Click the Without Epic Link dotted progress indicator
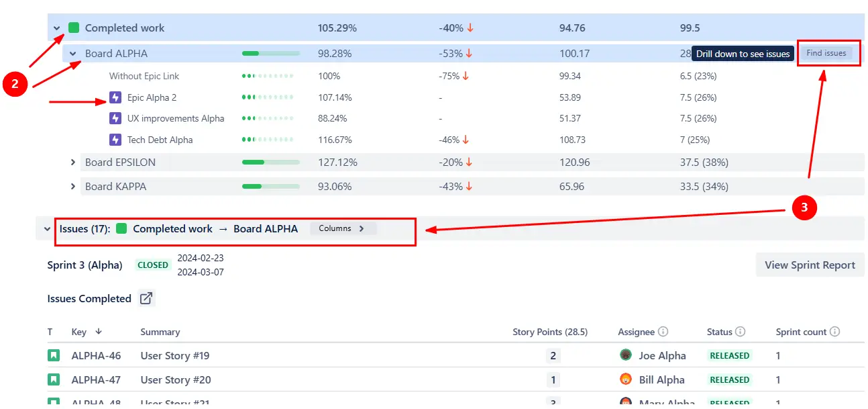The height and width of the screenshot is (409, 868). 268,76
